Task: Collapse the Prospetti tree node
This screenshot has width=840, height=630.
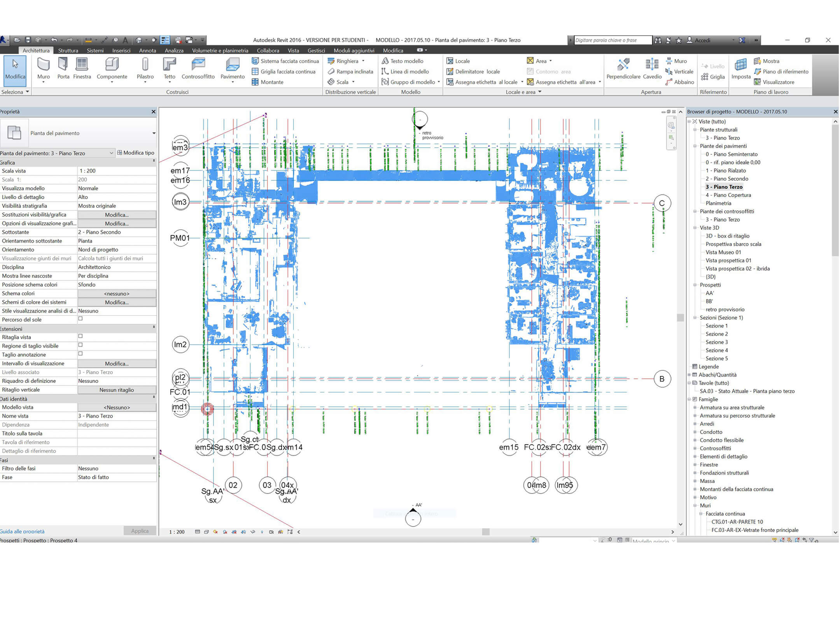Action: [x=695, y=285]
